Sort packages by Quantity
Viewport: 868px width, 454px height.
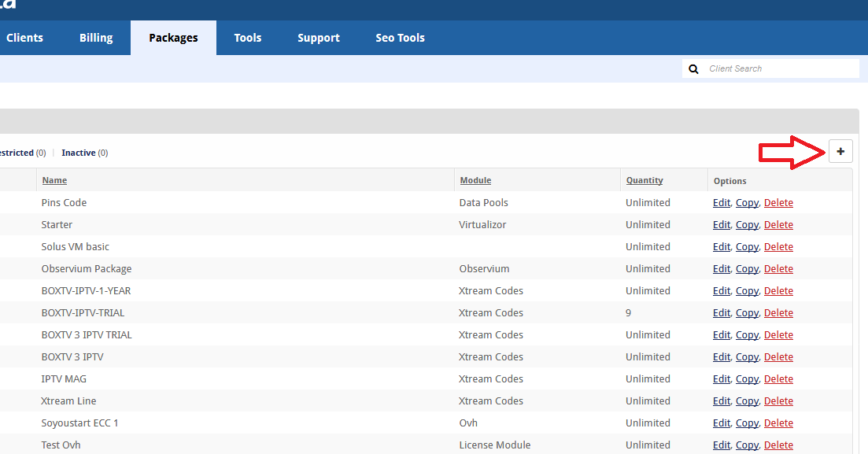click(644, 180)
